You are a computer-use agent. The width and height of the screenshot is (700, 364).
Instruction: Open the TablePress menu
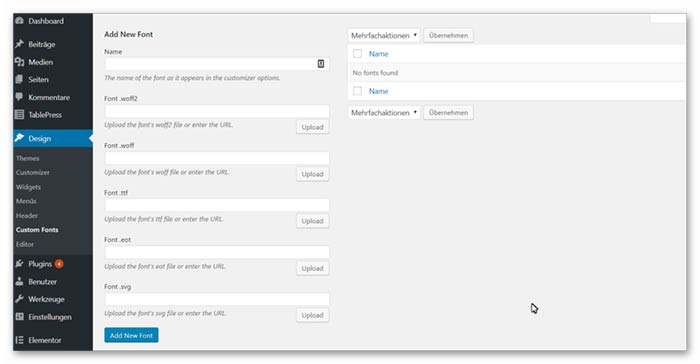(53, 114)
